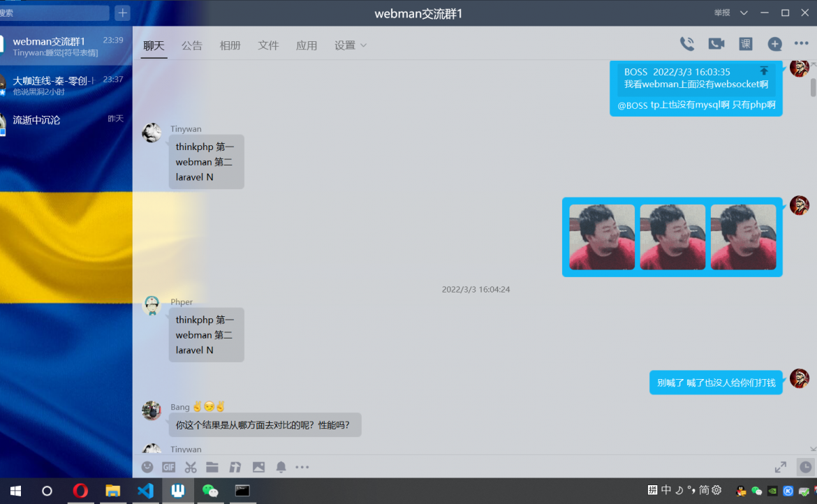Viewport: 817px width, 504px height.
Task: Toggle the IME 中 Chinese/English mode indicator
Action: click(x=666, y=490)
